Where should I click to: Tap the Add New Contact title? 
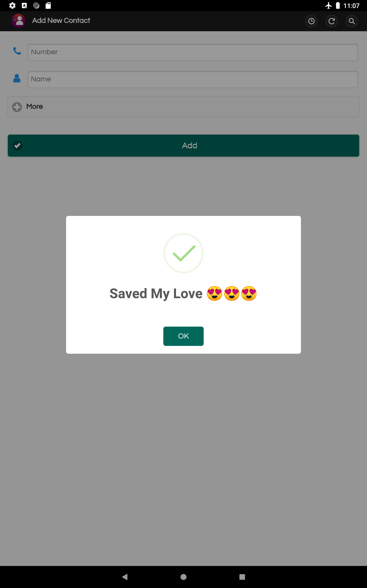click(x=61, y=21)
